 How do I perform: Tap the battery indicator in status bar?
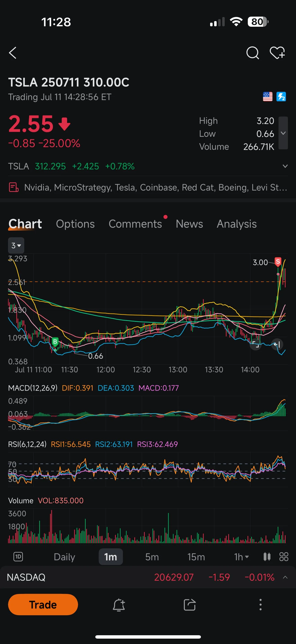coord(258,22)
